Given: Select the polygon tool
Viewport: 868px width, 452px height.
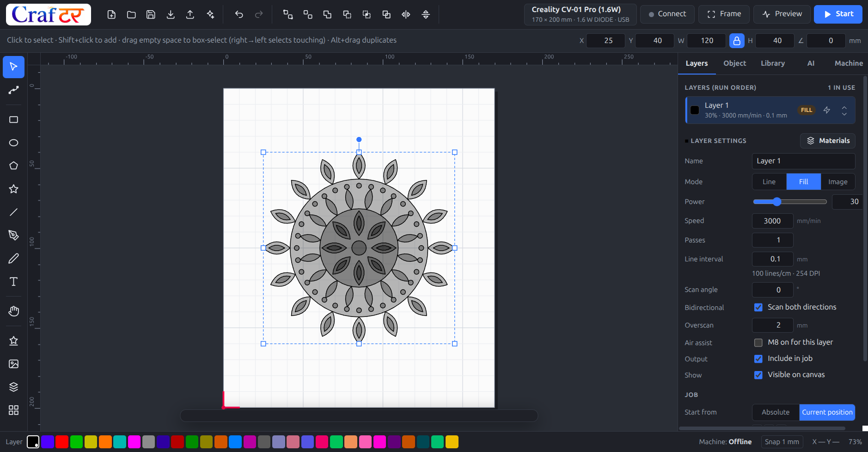Looking at the screenshot, I should (x=14, y=166).
